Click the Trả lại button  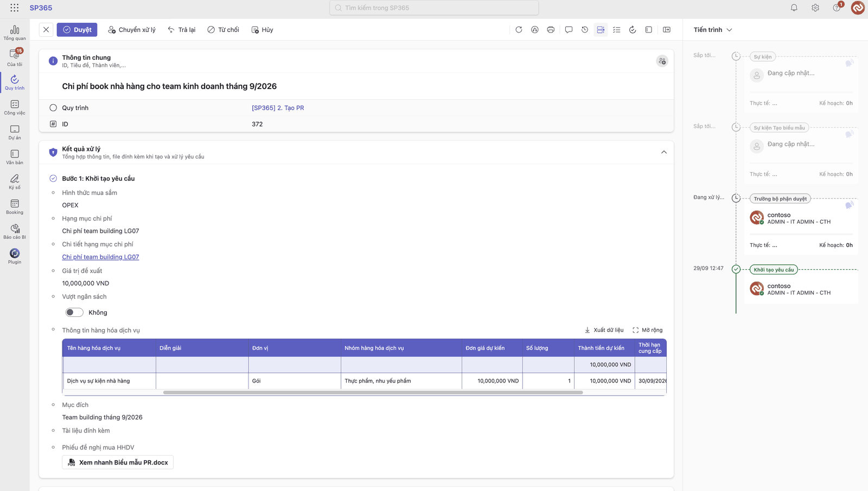[182, 30]
